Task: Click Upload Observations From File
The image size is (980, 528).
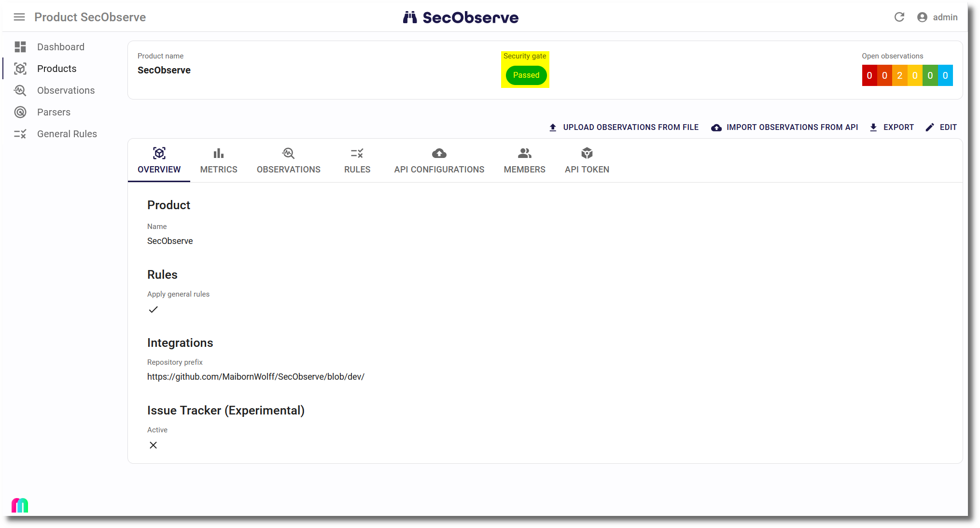Action: click(x=624, y=128)
